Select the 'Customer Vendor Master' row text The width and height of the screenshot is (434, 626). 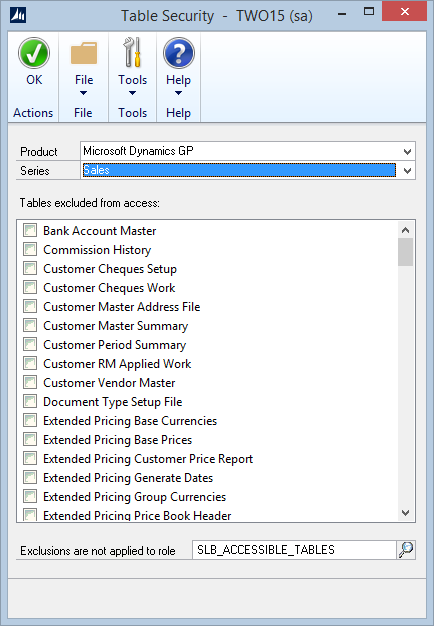tap(109, 382)
